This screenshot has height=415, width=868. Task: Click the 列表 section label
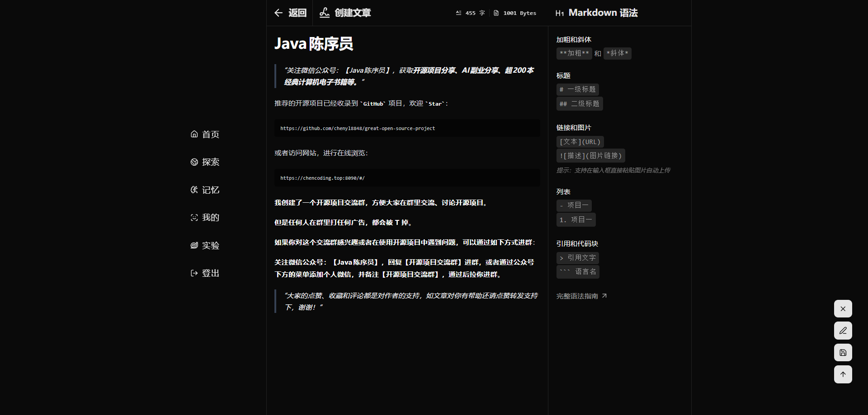click(x=563, y=192)
